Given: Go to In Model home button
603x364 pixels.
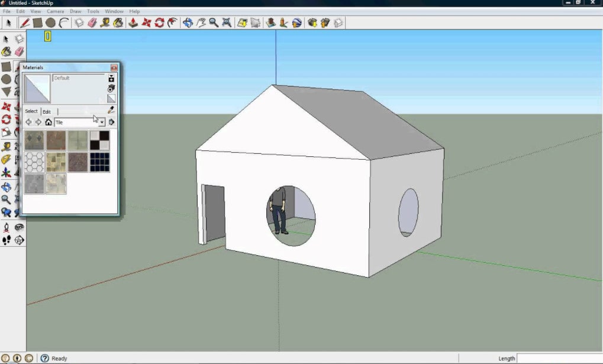Looking at the screenshot, I should [x=48, y=123].
